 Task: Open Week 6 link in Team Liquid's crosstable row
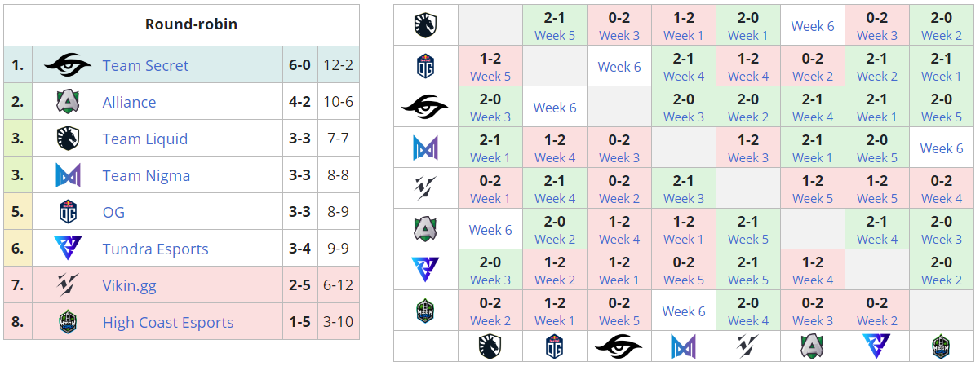813,26
